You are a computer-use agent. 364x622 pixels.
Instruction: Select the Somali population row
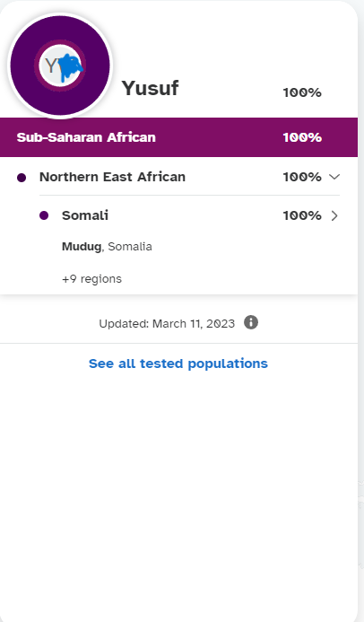[189, 215]
